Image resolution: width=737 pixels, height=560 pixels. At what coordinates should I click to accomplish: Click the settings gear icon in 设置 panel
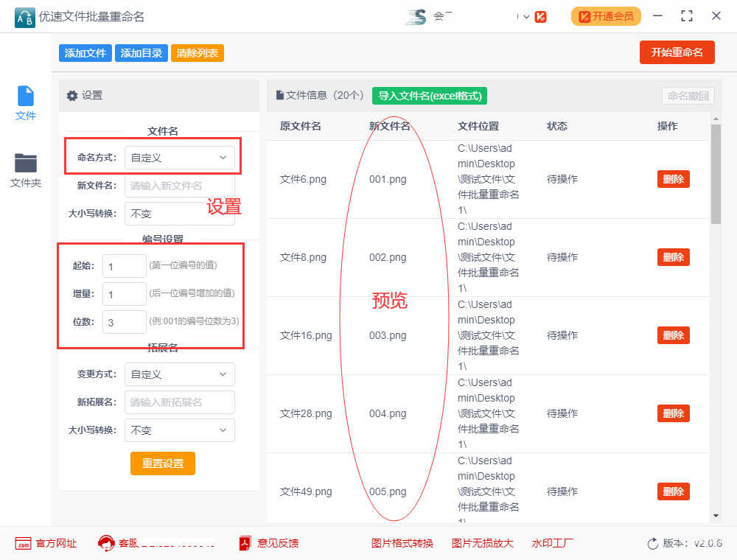click(71, 96)
